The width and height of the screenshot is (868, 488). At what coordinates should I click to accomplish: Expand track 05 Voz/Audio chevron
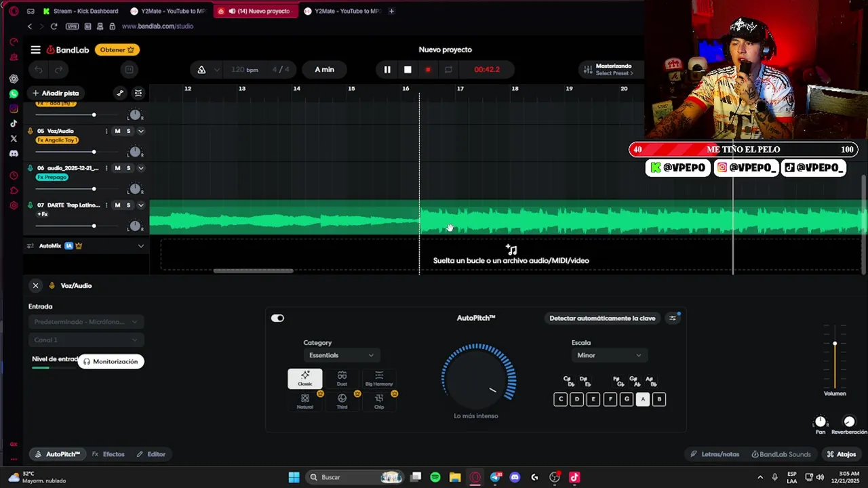click(x=141, y=131)
